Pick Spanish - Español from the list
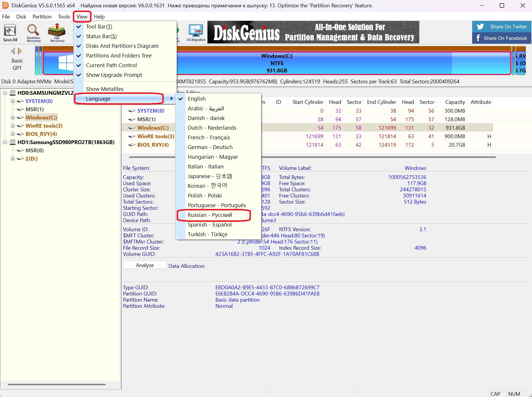Image resolution: width=532 pixels, height=397 pixels. tap(218, 225)
